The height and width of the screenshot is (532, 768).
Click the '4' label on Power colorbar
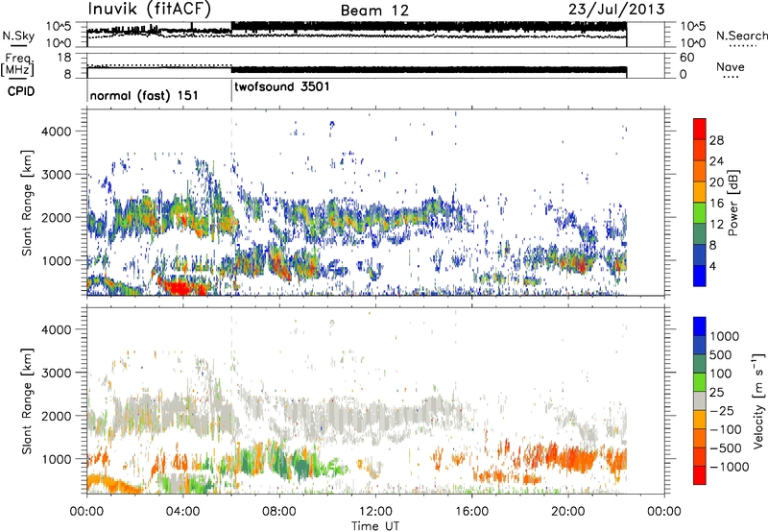click(713, 266)
